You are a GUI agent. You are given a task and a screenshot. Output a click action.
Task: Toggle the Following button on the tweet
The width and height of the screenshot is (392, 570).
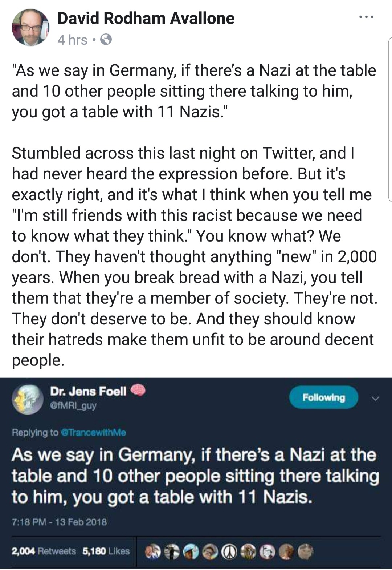tap(323, 397)
